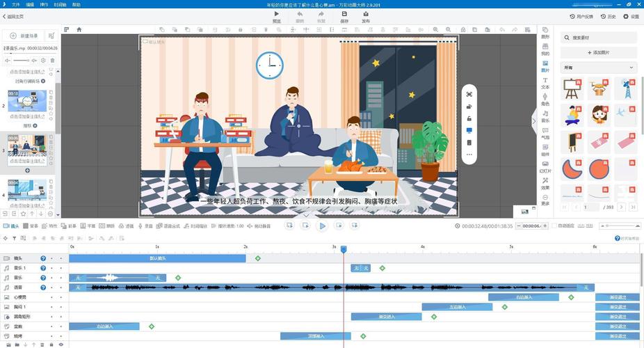
Task: Click the home icon above the canvas
Action: pyautogui.click(x=79, y=30)
